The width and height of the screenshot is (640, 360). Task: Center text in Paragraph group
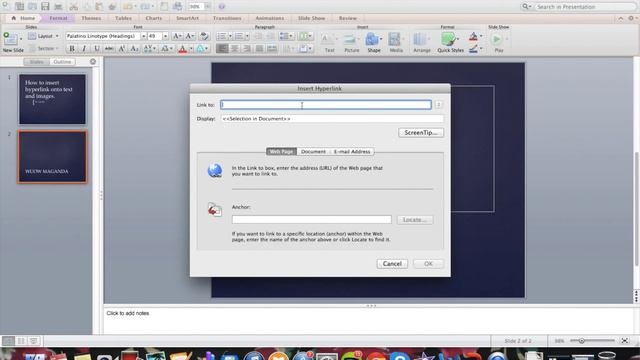click(234, 49)
